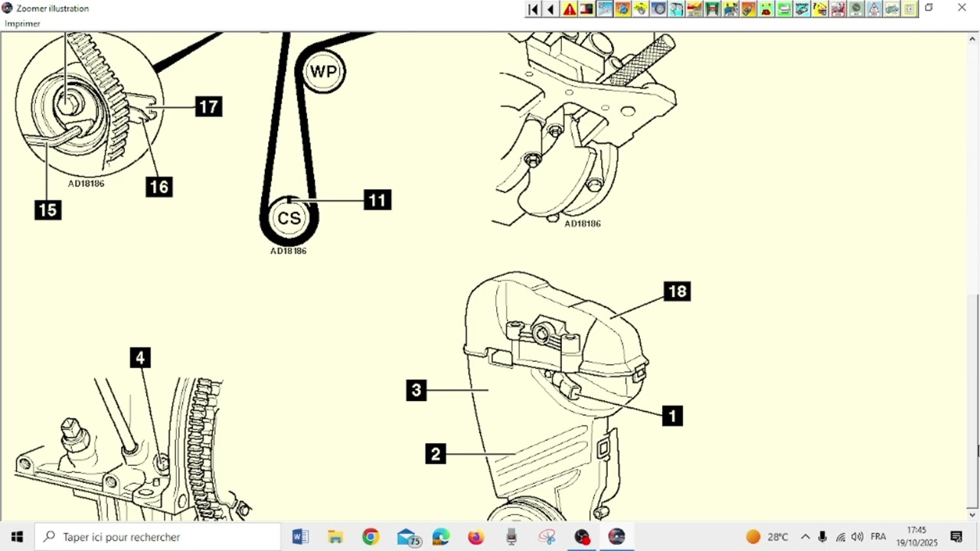This screenshot has height=551, width=980.
Task: Click the AD18186 caption under CS pulley
Action: pos(289,251)
